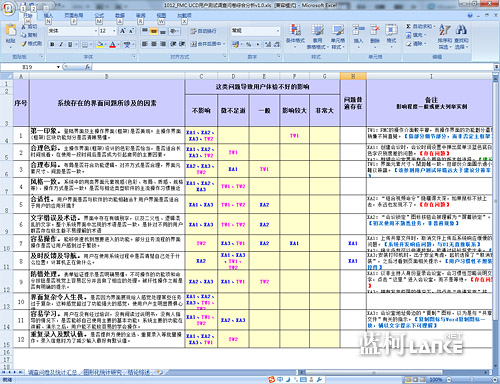
Task: Center text horizontally
Action: pyautogui.click(x=154, y=44)
